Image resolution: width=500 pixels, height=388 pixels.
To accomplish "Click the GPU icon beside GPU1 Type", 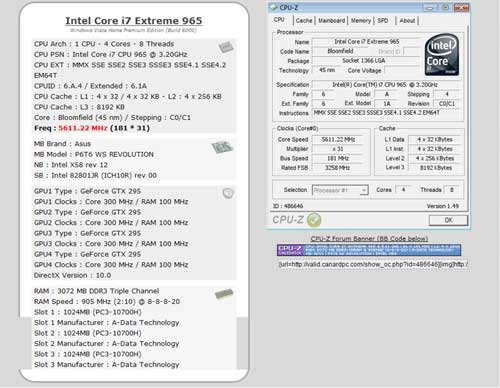I will tap(228, 193).
